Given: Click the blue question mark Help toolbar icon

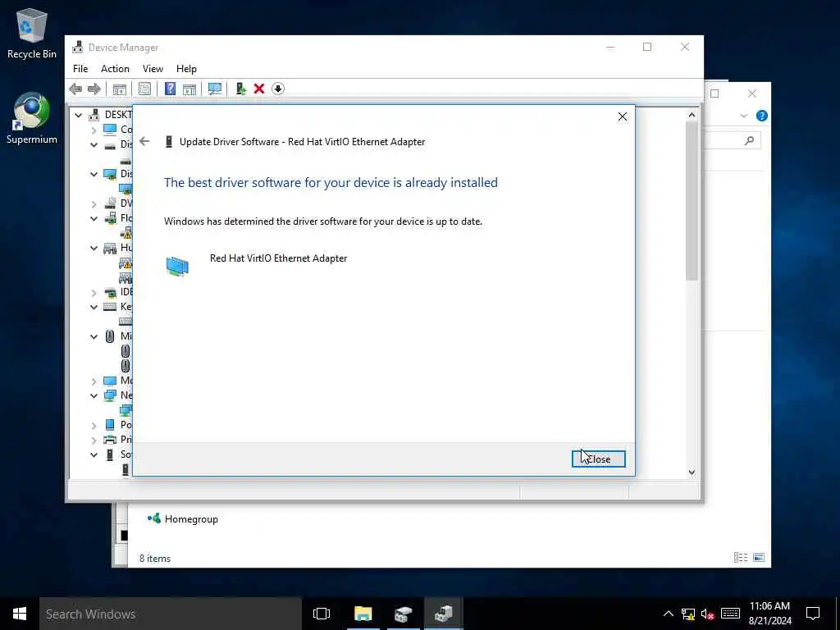Looking at the screenshot, I should click(170, 89).
